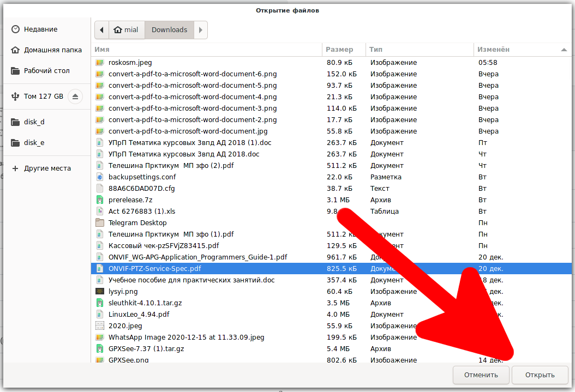Click the Домашняя папка home icon
Viewport: 575px width, 392px height.
[15, 50]
